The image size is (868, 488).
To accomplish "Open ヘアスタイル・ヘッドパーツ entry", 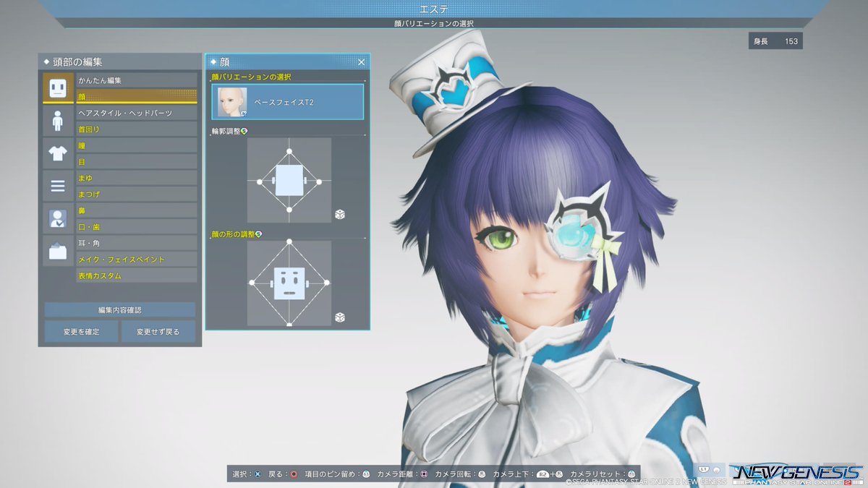I will [x=137, y=113].
